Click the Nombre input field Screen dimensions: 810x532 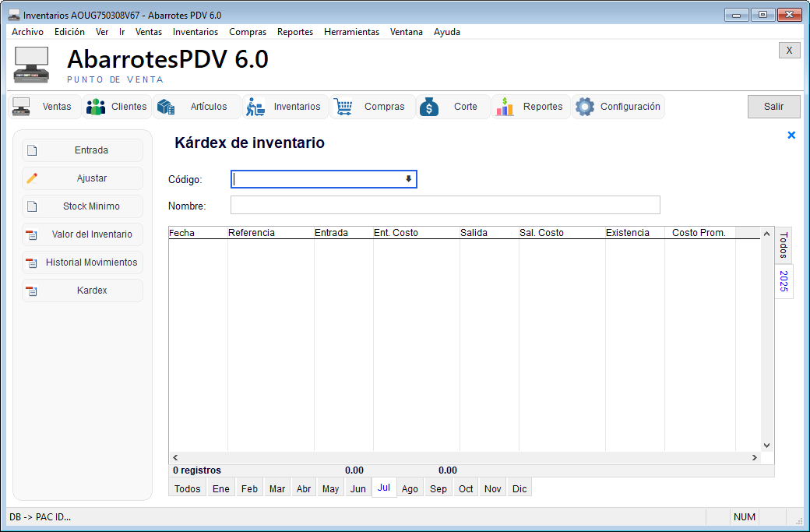[445, 205]
